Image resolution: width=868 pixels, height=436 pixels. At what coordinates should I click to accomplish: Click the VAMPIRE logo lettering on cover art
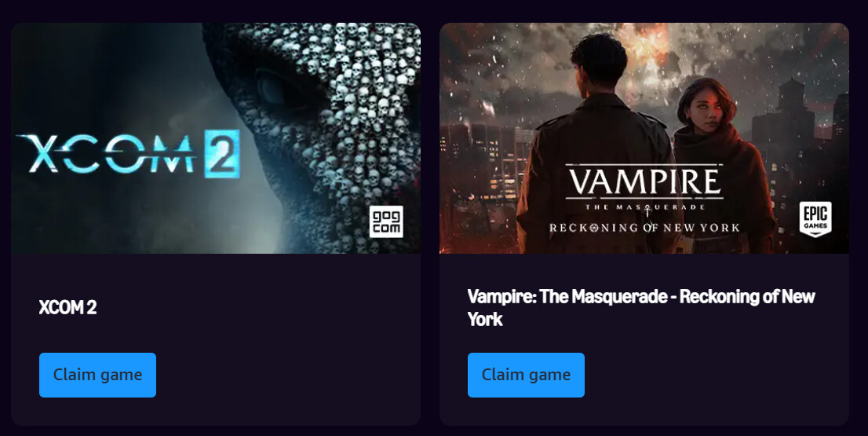(x=644, y=181)
